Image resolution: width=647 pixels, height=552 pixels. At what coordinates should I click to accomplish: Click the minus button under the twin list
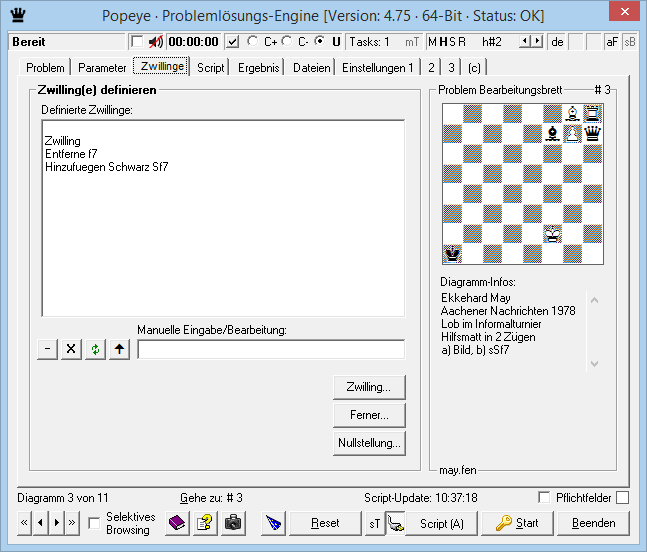(x=47, y=349)
